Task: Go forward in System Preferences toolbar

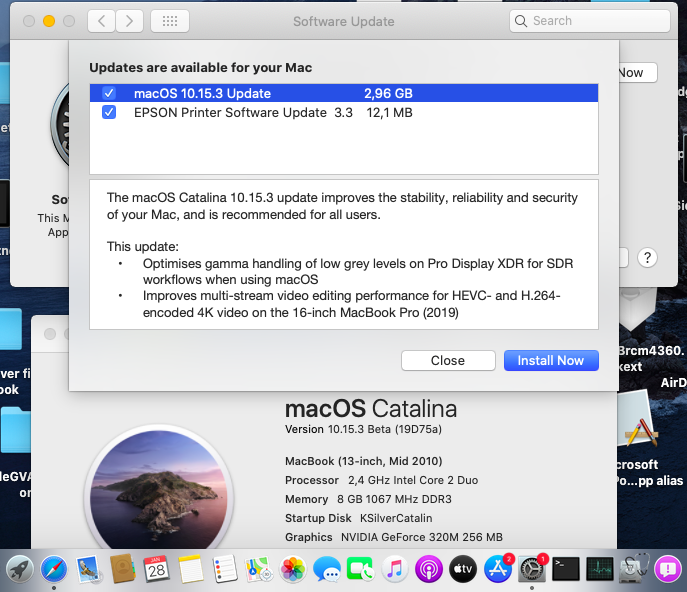Action: (129, 21)
